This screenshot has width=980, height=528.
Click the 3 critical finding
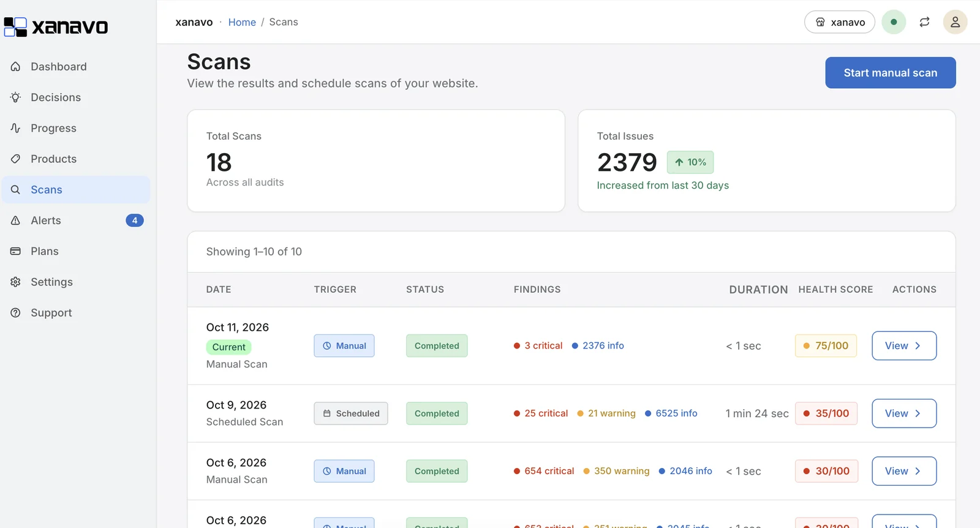[538, 346]
